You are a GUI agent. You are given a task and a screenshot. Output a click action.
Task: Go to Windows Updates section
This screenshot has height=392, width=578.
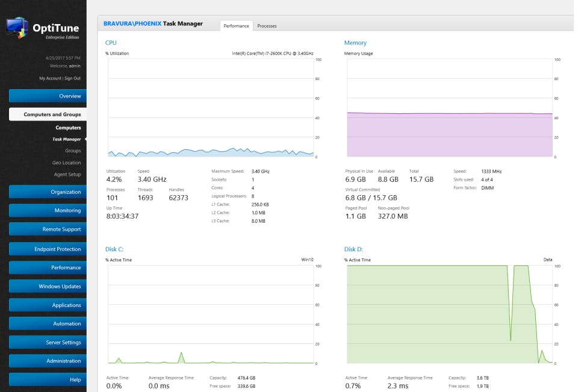pyautogui.click(x=48, y=286)
